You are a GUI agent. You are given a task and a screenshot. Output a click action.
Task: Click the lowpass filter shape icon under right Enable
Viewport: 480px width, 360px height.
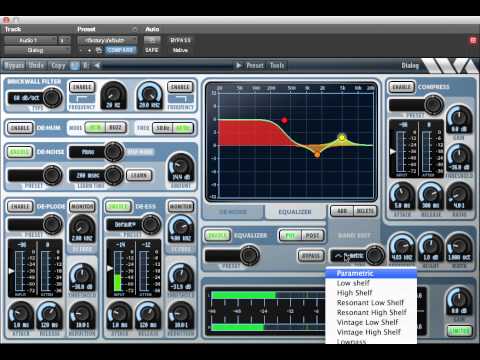click(180, 99)
